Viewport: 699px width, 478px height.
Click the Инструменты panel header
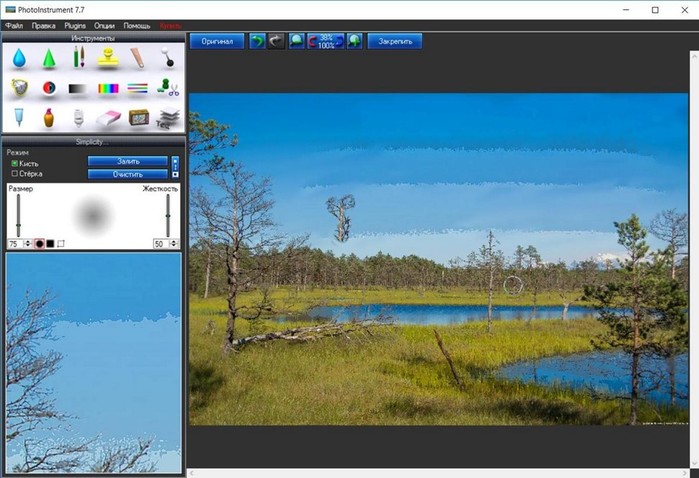coord(93,38)
